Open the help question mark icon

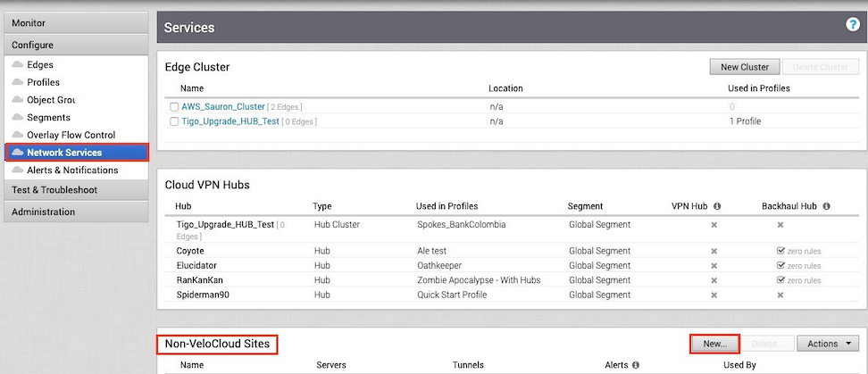coord(852,26)
